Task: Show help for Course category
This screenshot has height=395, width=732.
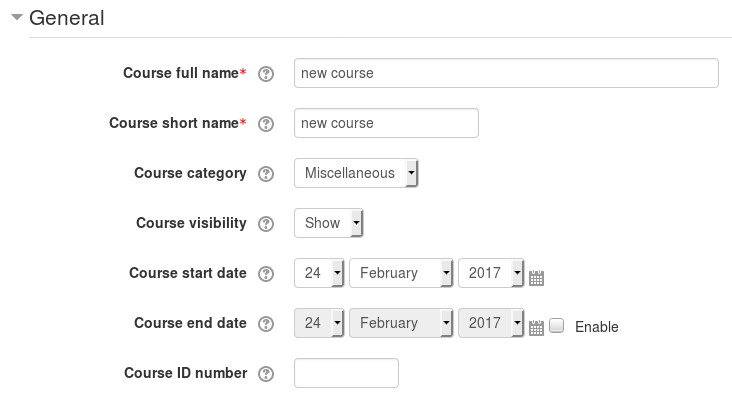Action: tap(266, 174)
